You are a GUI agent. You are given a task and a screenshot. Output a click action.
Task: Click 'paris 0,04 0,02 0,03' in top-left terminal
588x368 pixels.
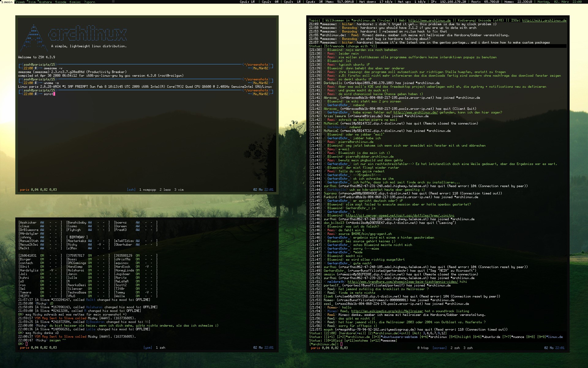(38, 190)
